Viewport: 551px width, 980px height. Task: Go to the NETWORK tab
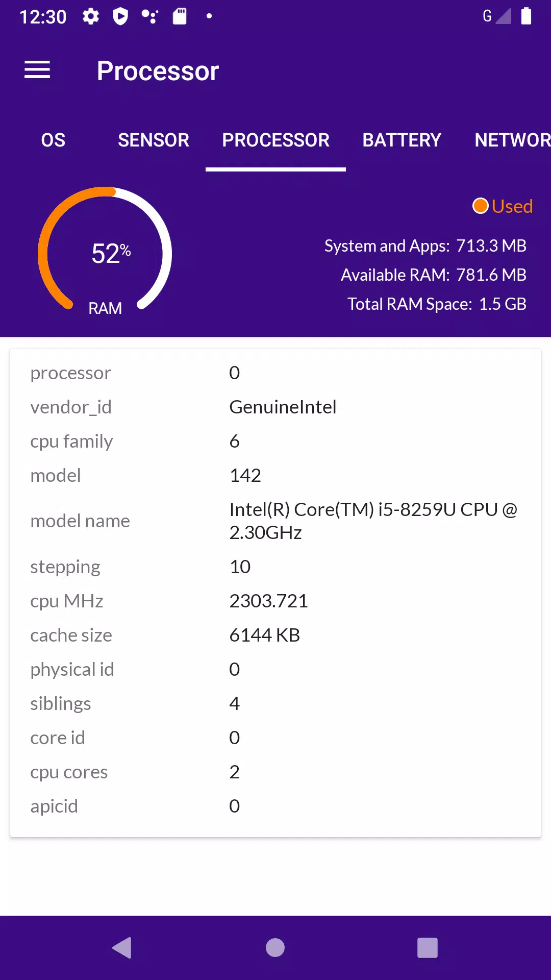click(512, 140)
